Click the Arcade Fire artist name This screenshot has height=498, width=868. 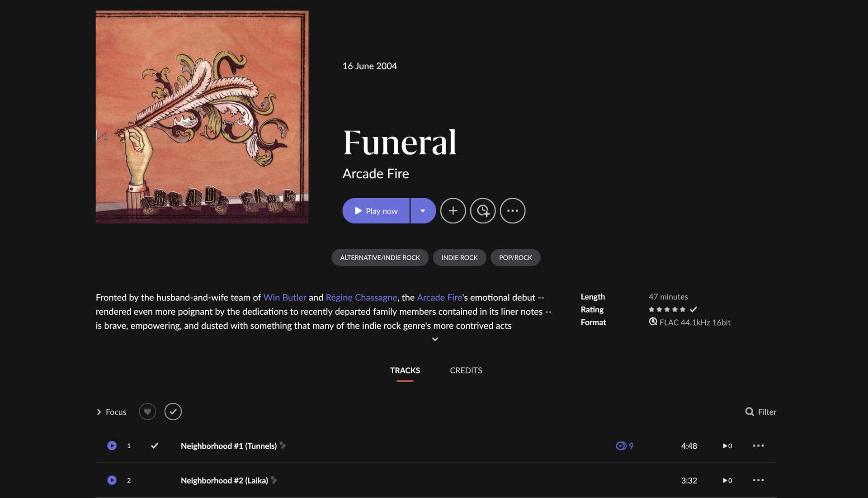(376, 174)
